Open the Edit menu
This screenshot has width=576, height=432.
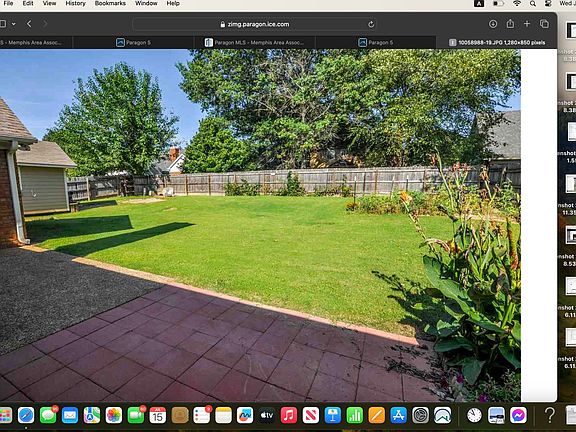[x=28, y=3]
